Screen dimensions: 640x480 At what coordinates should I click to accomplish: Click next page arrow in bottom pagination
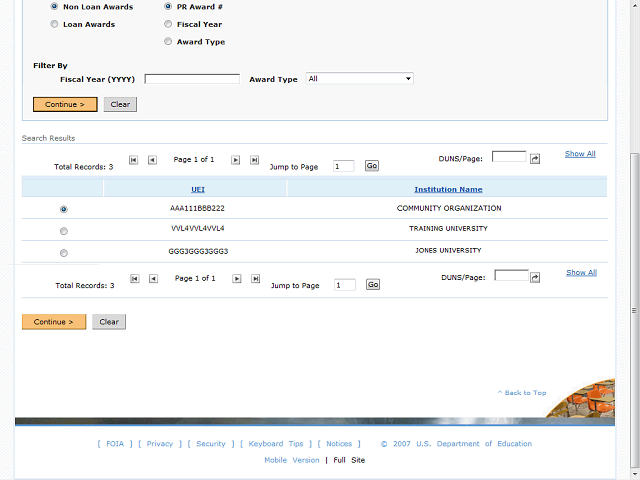(237, 279)
